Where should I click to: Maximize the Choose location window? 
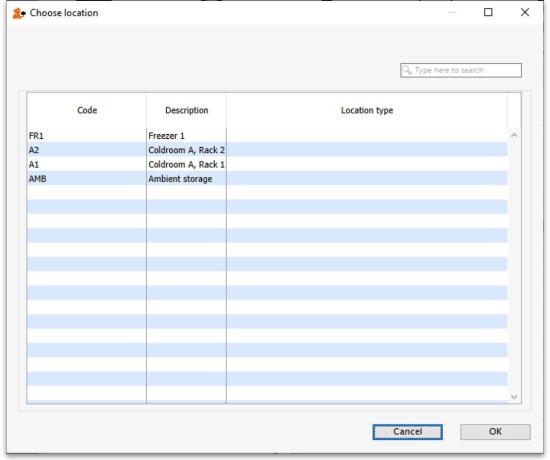click(488, 12)
